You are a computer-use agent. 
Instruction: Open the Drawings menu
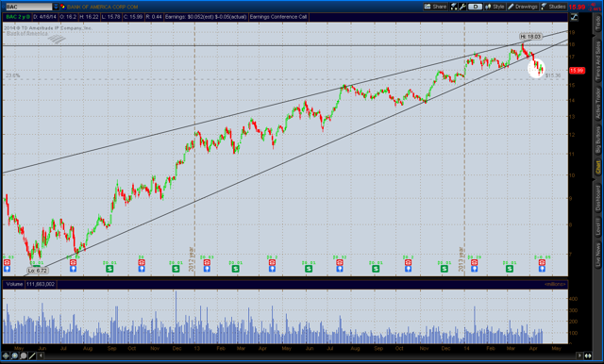click(523, 7)
